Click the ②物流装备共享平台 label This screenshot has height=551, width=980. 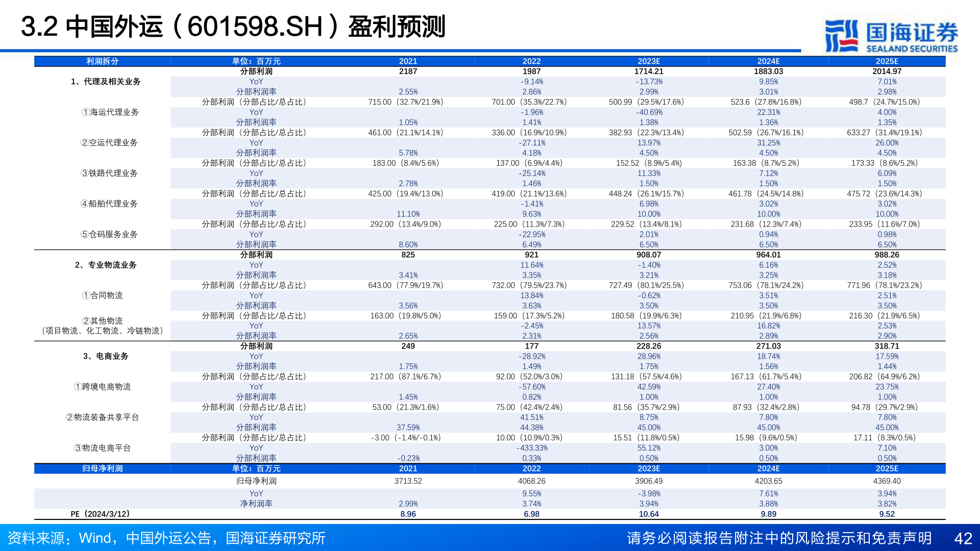point(102,417)
